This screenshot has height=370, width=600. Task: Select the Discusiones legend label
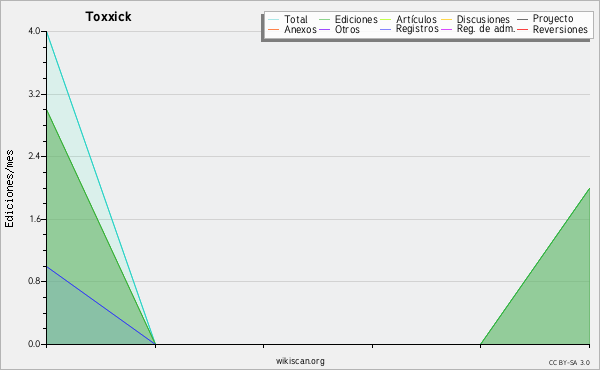click(483, 19)
